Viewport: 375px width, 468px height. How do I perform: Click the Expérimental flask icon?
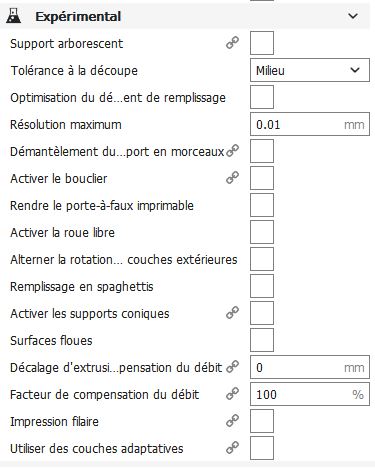(x=13, y=16)
